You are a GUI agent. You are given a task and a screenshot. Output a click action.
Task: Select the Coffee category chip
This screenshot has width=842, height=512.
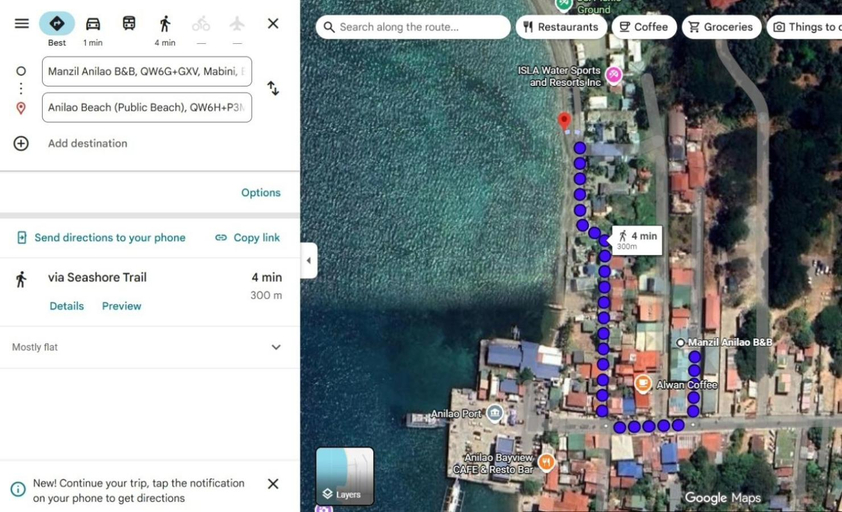643,27
